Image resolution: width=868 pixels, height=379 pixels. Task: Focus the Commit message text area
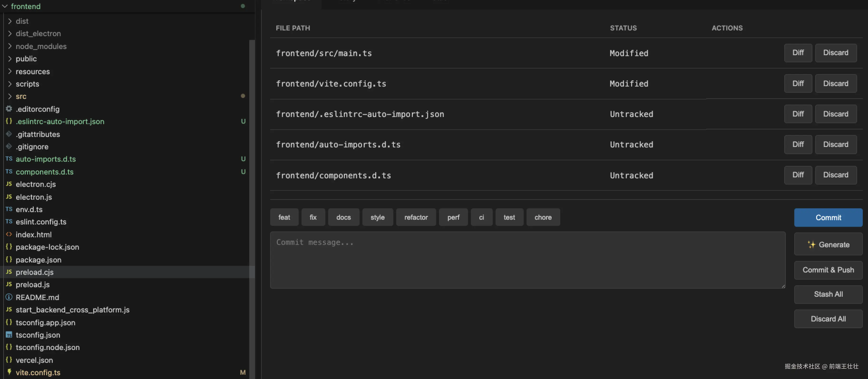pos(527,260)
